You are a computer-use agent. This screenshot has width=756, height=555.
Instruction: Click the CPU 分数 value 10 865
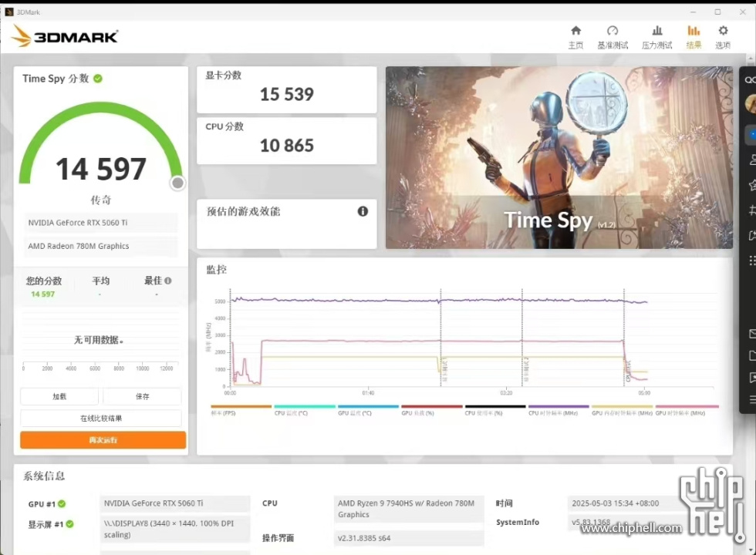coord(287,145)
